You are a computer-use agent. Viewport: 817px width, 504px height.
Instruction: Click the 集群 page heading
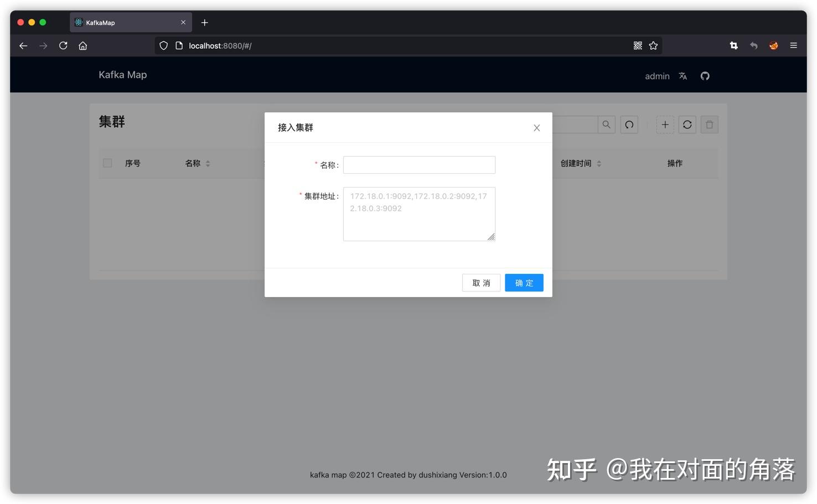point(112,122)
